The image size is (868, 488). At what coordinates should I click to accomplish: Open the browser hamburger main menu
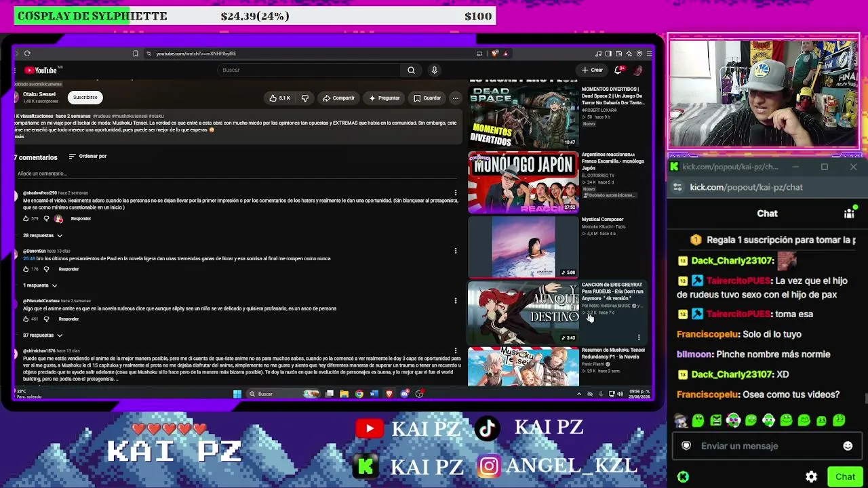(649, 54)
